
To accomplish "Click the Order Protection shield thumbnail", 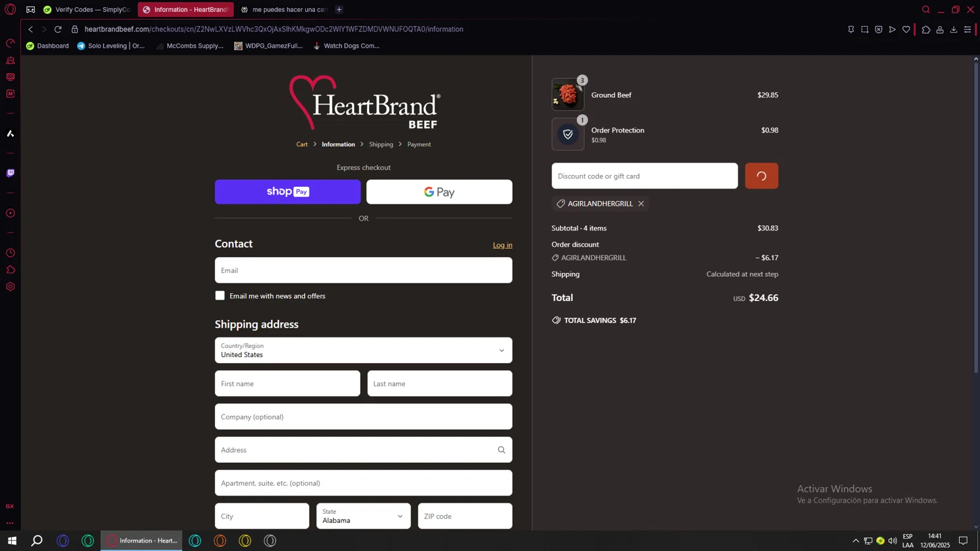I will (568, 134).
